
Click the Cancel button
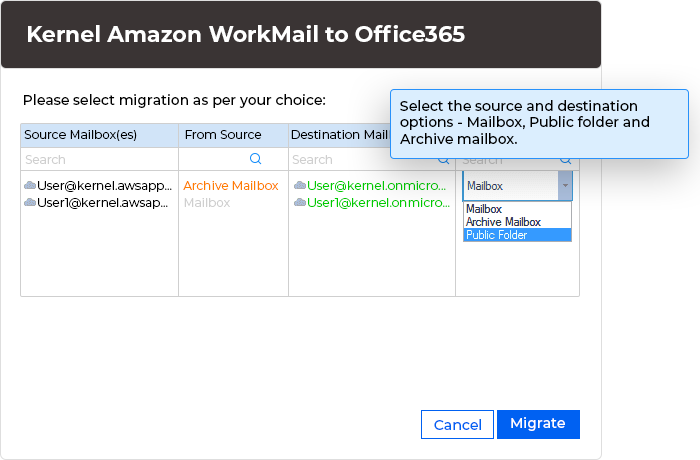(457, 424)
